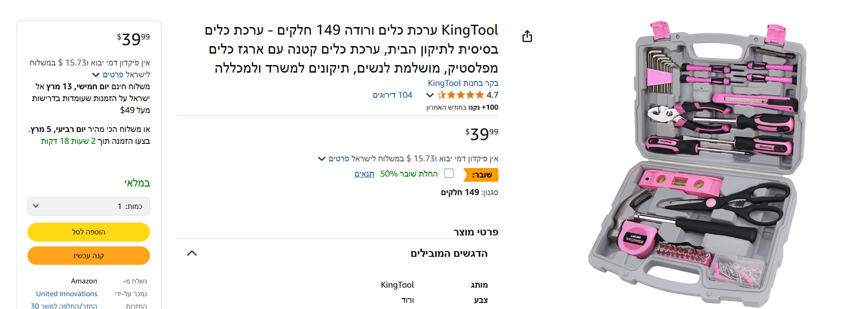868x309 pixels.
Task: Open the quantity dropdown
Action: pyautogui.click(x=89, y=206)
